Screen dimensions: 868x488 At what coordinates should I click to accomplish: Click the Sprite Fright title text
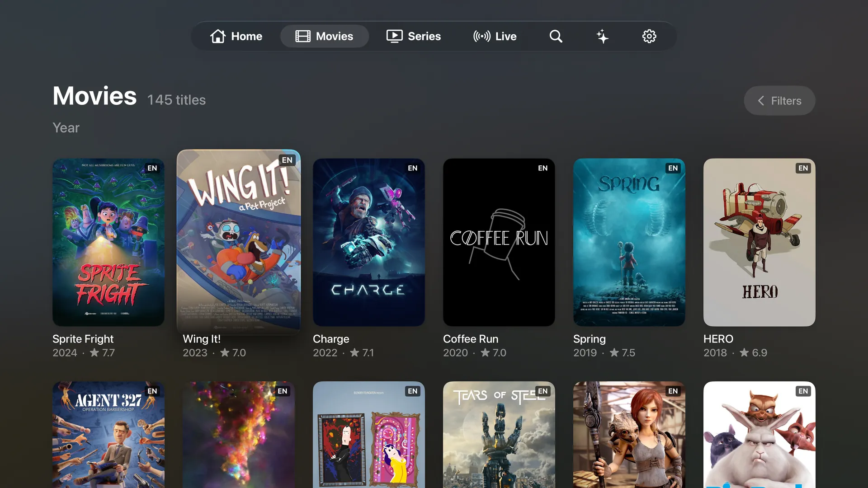pos(83,339)
